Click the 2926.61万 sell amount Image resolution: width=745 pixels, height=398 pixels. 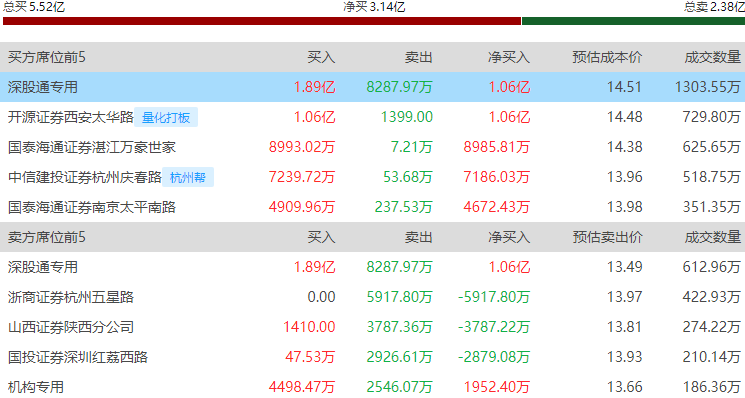click(x=400, y=357)
